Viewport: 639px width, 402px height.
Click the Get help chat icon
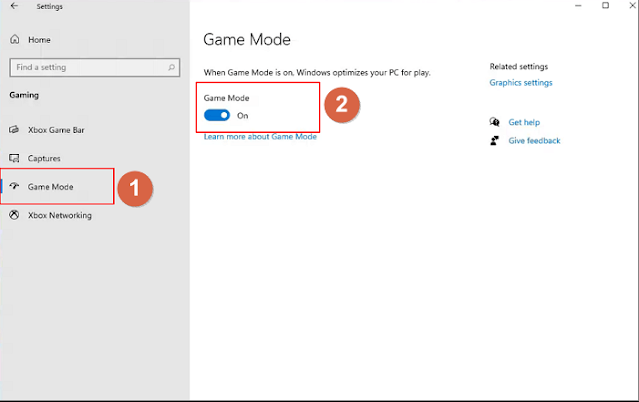click(494, 122)
